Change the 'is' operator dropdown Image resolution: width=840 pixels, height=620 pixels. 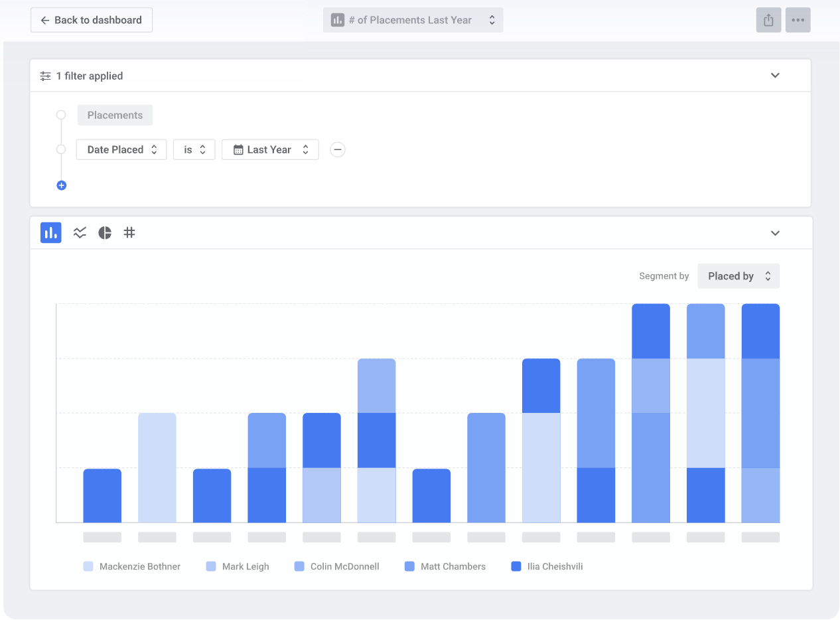click(x=194, y=149)
